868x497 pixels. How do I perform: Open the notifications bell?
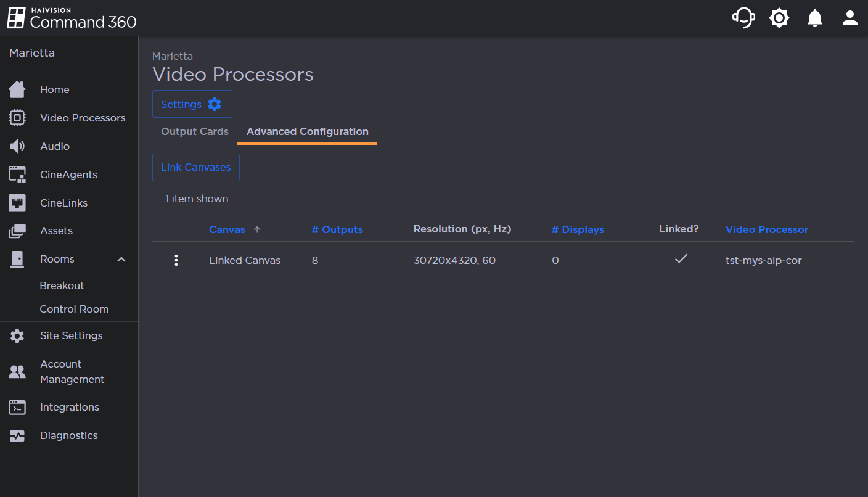point(814,18)
